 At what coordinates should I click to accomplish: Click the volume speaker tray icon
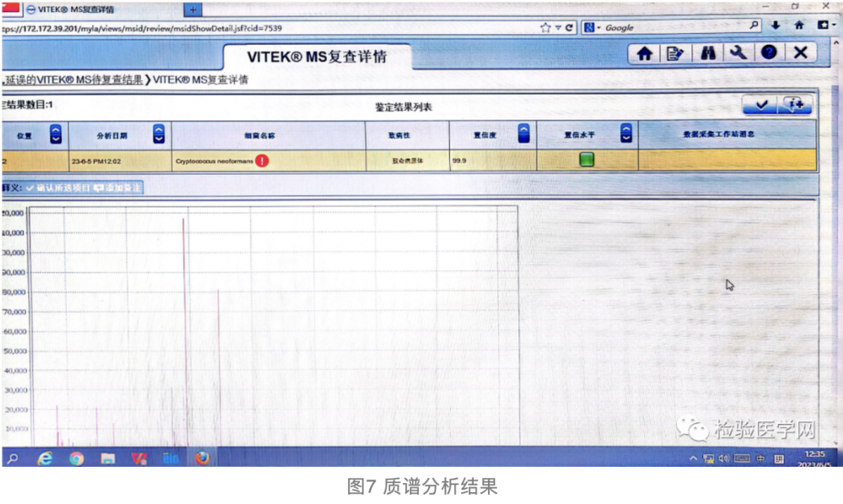[x=724, y=458]
